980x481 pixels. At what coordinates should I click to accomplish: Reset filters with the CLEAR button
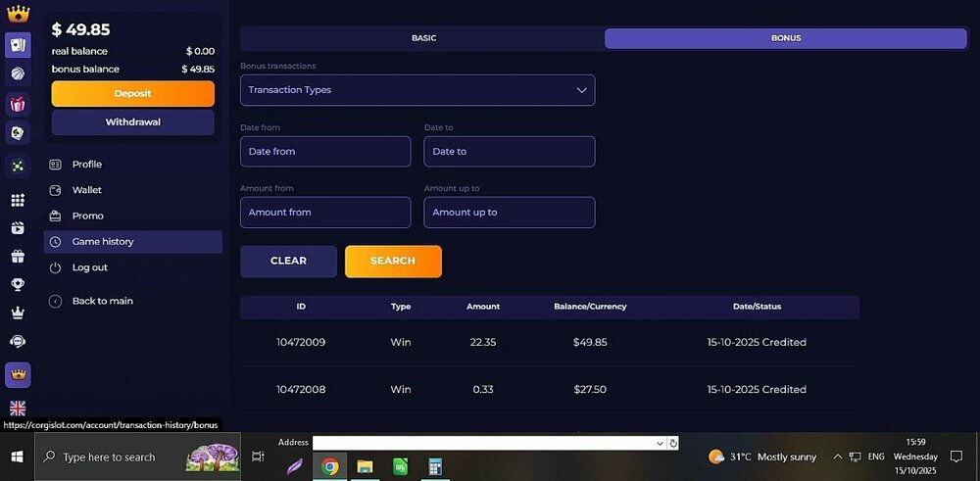click(x=288, y=262)
